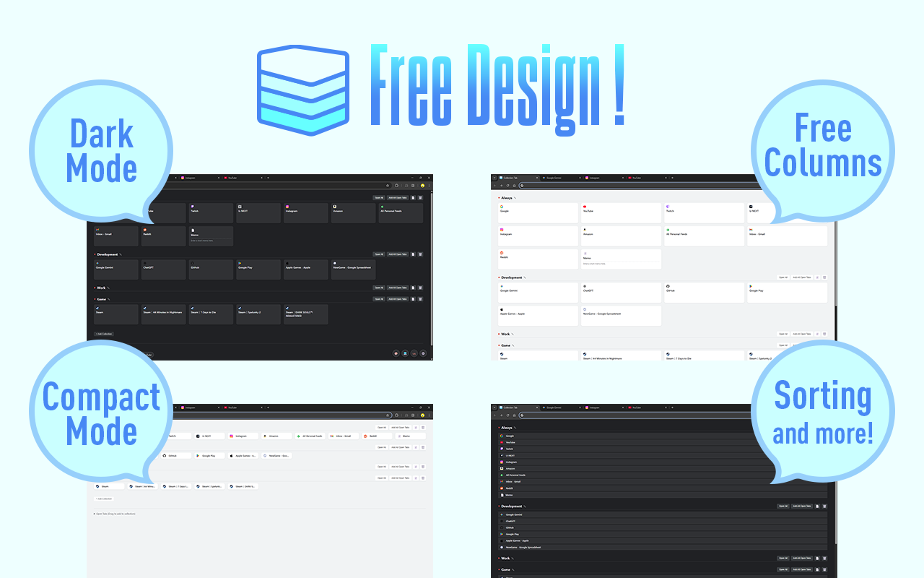This screenshot has width=924, height=578.
Task: Check the checkbox on the Steam card
Action: click(x=97, y=307)
